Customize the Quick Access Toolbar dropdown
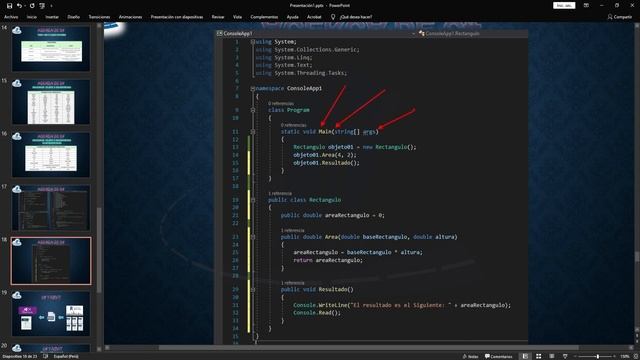Viewport: 640px width, 360px height. click(x=51, y=6)
